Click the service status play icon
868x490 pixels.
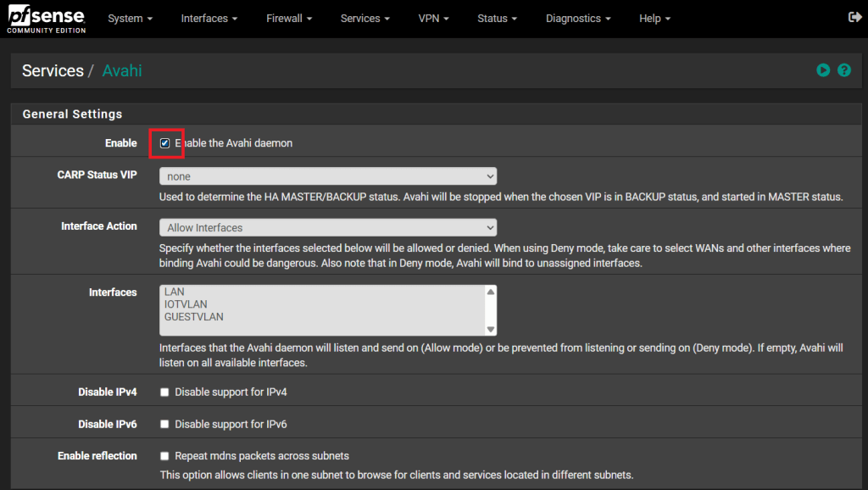click(x=823, y=70)
